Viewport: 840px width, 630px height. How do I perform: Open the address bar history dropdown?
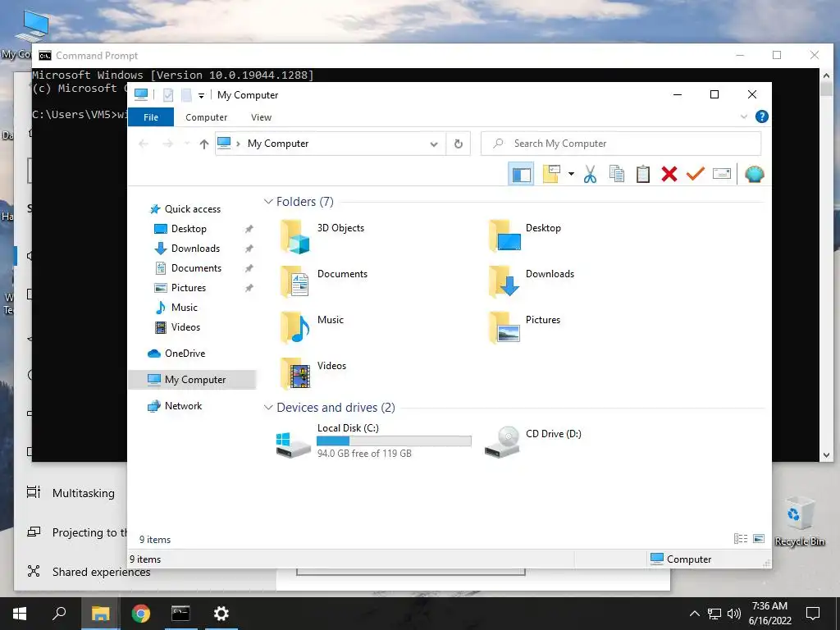(434, 144)
